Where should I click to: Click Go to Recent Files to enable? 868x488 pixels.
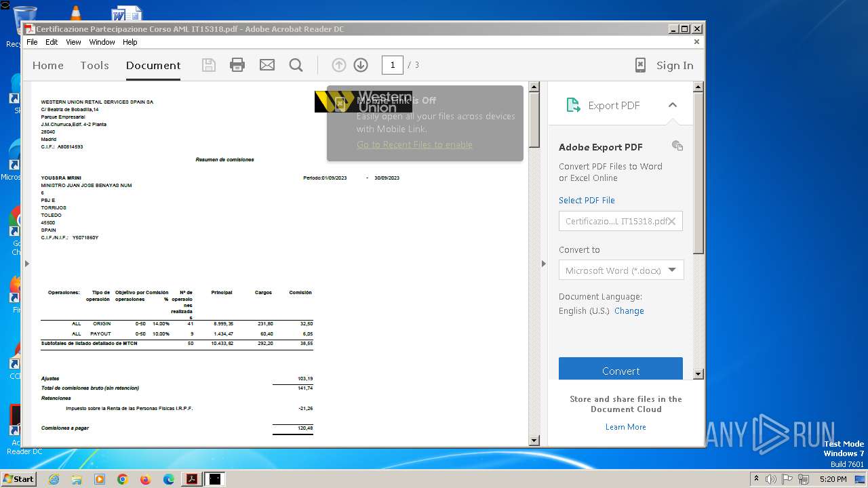tap(414, 144)
